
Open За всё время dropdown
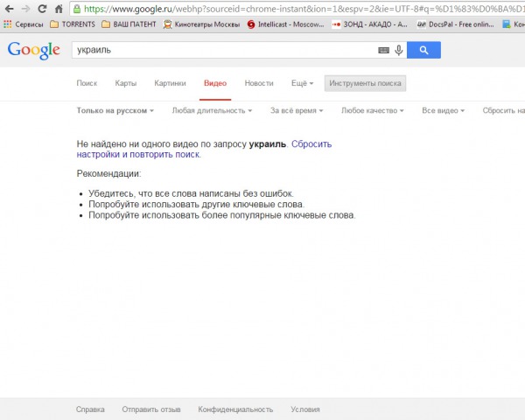[297, 110]
